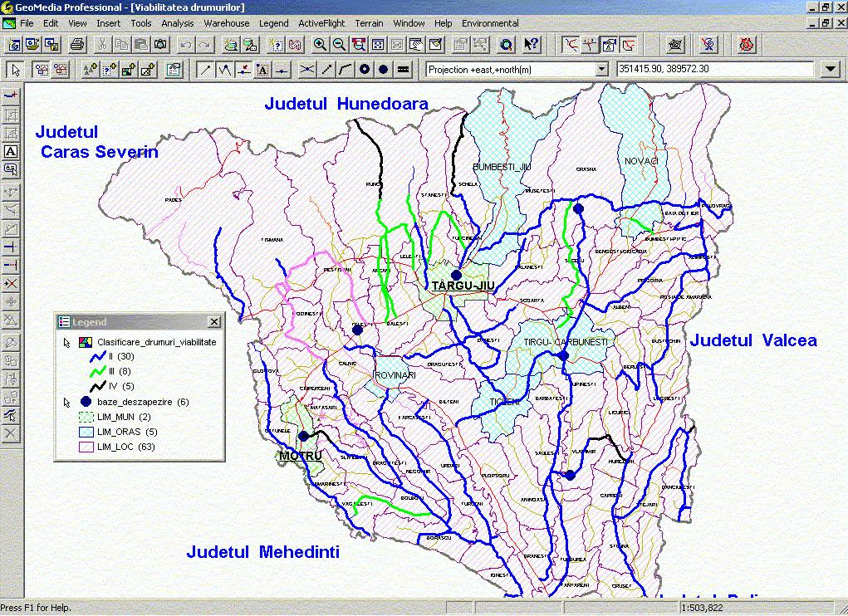Open the Warehouse menu
Screen dimensions: 848x616
(227, 23)
